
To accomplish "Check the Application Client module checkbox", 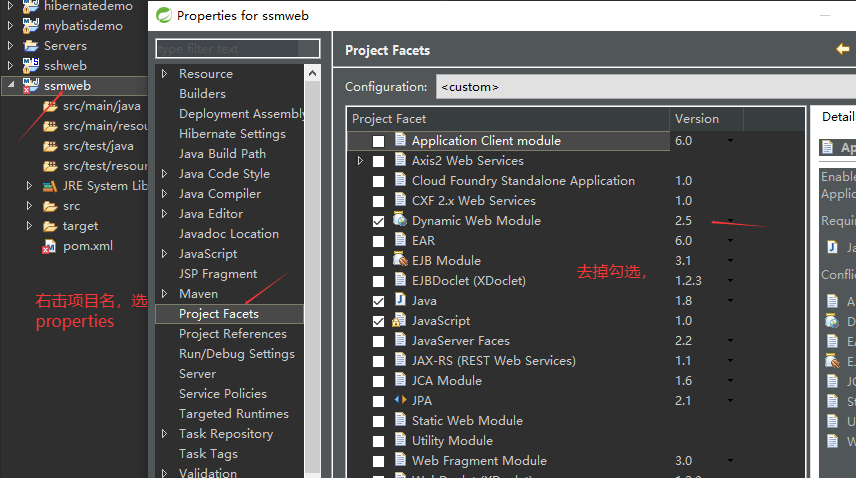I will [378, 141].
